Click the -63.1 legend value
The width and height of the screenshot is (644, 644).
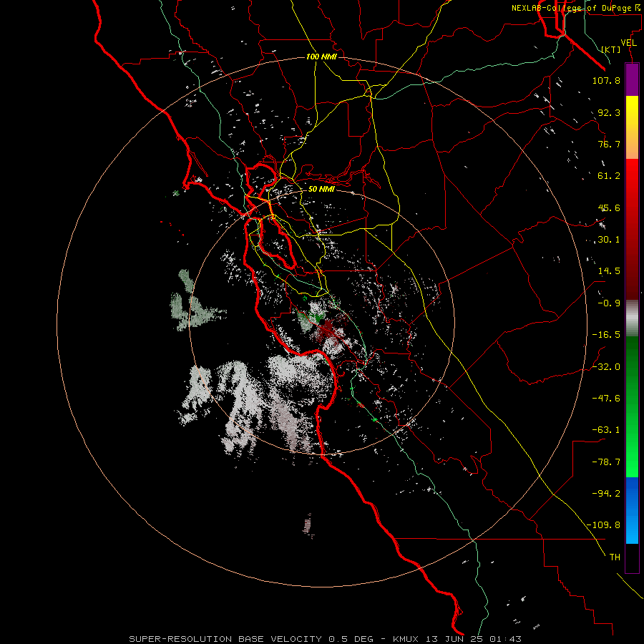pos(606,430)
